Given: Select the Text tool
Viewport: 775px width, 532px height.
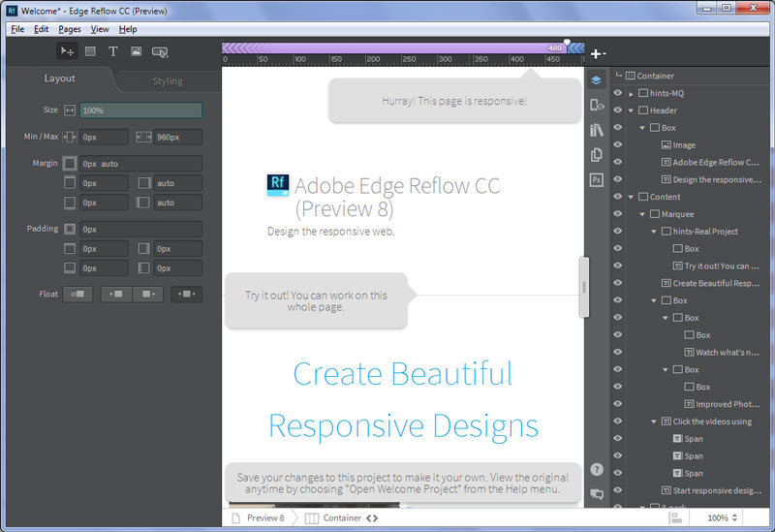Looking at the screenshot, I should pyautogui.click(x=113, y=51).
